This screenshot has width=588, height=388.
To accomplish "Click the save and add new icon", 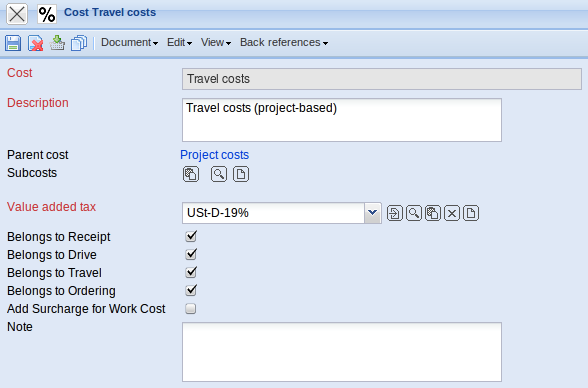I will click(x=57, y=43).
